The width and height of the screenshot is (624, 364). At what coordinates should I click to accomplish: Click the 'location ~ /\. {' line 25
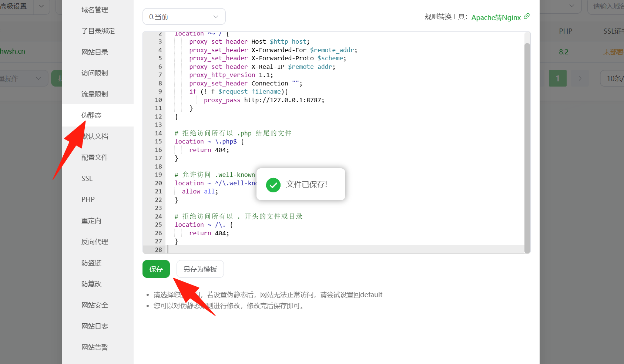204,225
